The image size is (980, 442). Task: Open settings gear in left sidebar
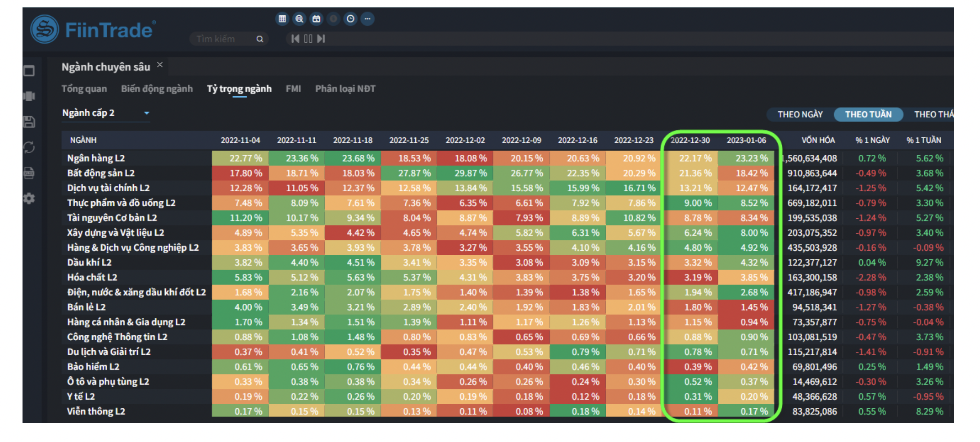[x=29, y=198]
